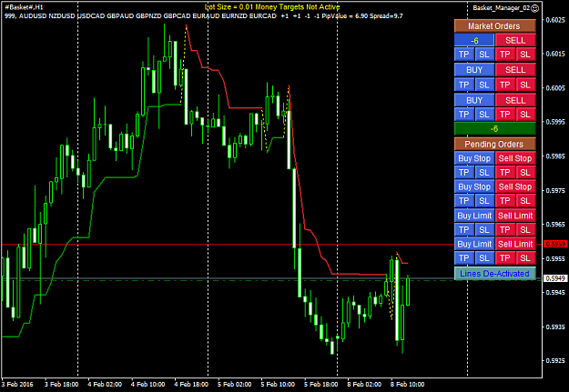This screenshot has width=569, height=392.
Task: Click the Pending Orders header
Action: pos(495,144)
